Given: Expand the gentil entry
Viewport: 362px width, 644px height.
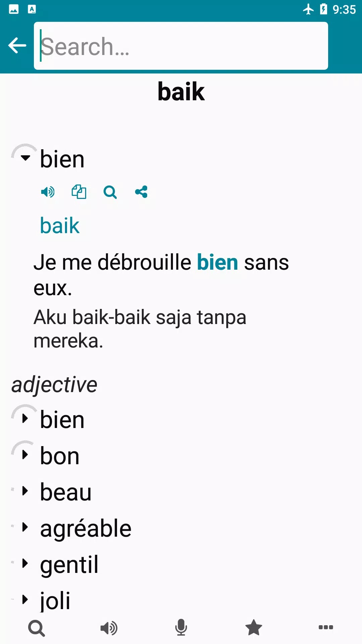Looking at the screenshot, I should tap(25, 563).
